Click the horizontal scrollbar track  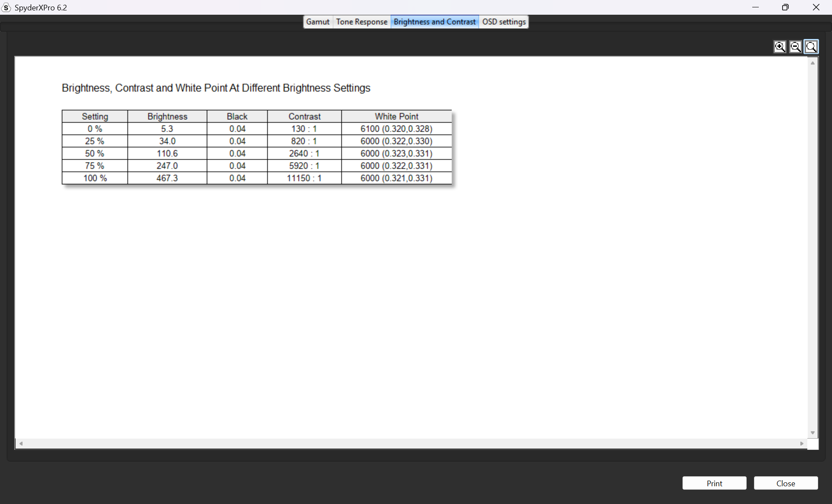pos(412,443)
